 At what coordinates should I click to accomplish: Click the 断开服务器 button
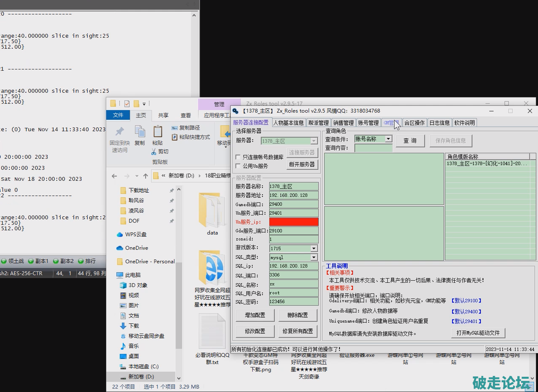[302, 164]
